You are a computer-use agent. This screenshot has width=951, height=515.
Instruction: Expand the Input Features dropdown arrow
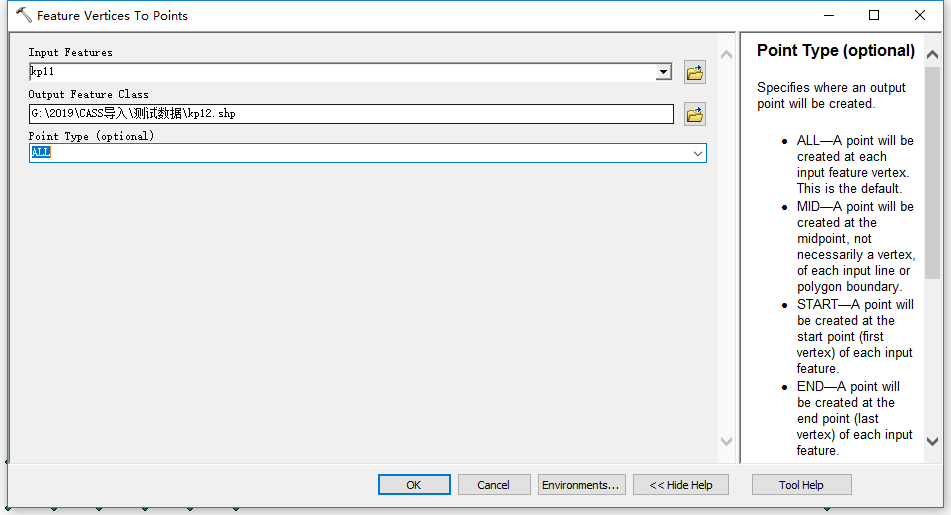coord(663,72)
